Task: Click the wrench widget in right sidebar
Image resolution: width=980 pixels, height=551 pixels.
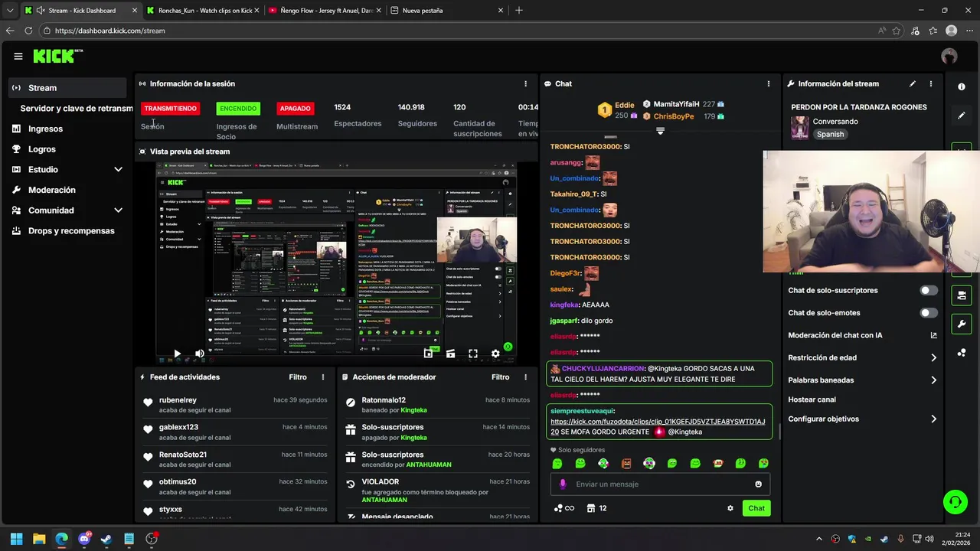Action: click(962, 324)
